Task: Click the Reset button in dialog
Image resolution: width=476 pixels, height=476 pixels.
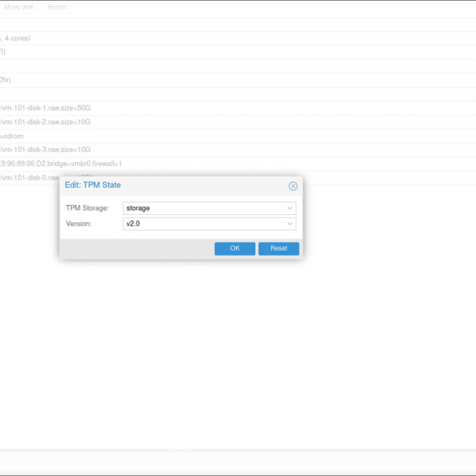Action: coord(278,248)
